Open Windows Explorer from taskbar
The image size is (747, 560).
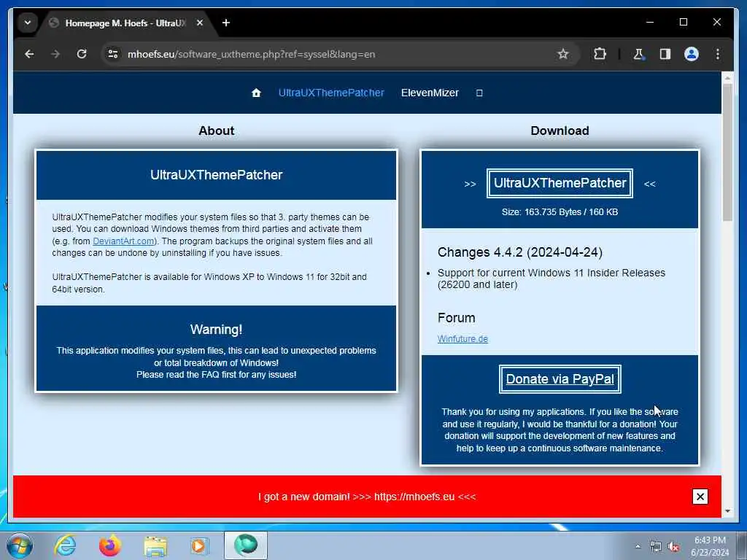click(155, 546)
